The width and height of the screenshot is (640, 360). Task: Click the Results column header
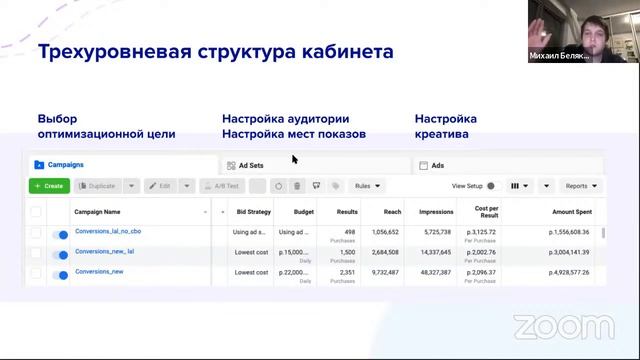[x=347, y=212]
